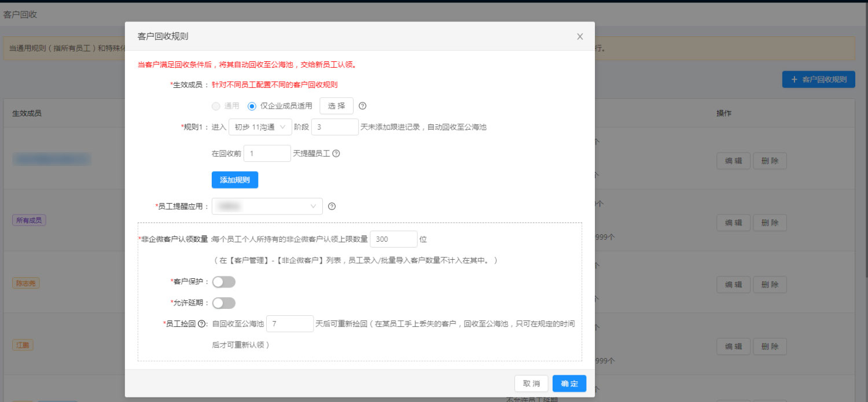
Task: Click the 江鹏 member tag
Action: (x=23, y=345)
